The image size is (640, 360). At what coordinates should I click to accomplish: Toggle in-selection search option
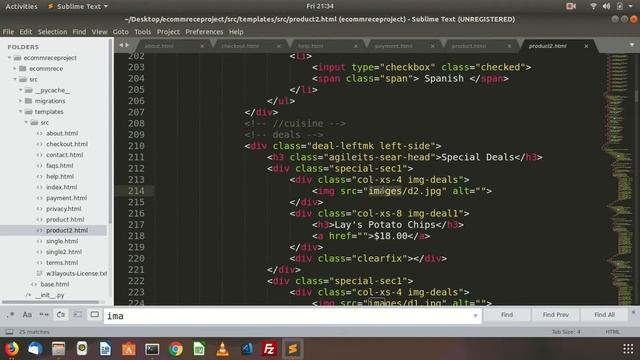78,315
